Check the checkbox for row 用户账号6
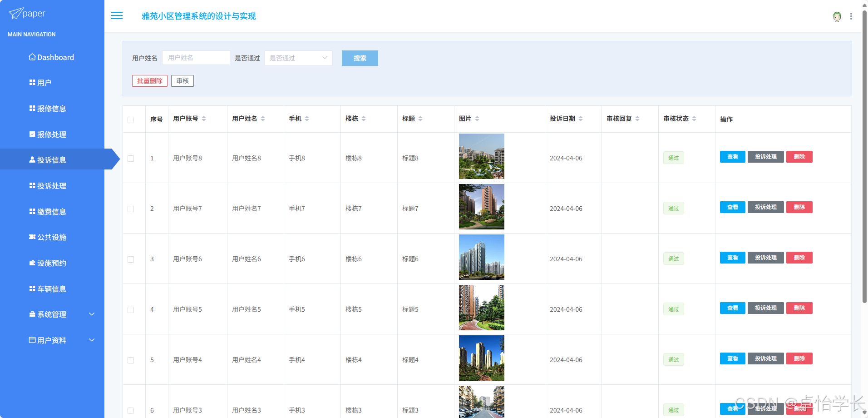 (x=131, y=259)
